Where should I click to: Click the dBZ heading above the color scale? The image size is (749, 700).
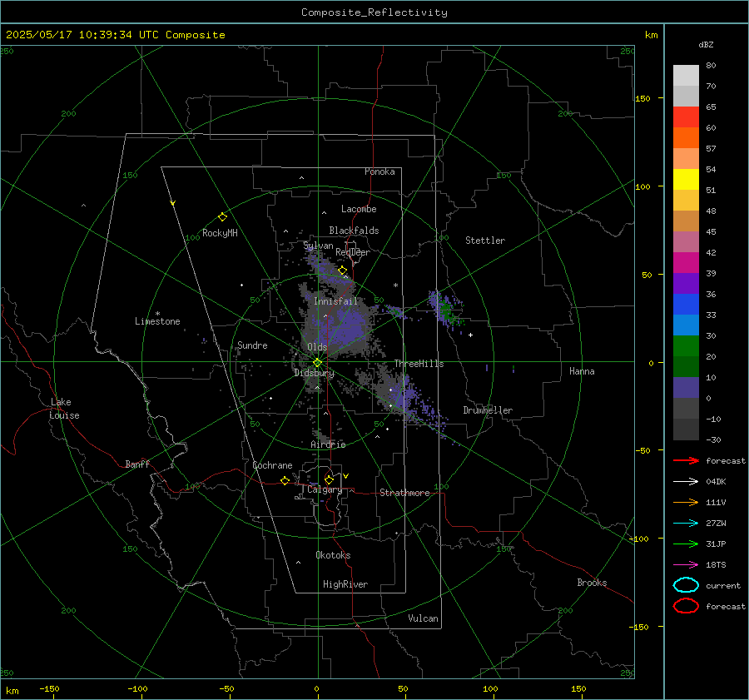(706, 44)
